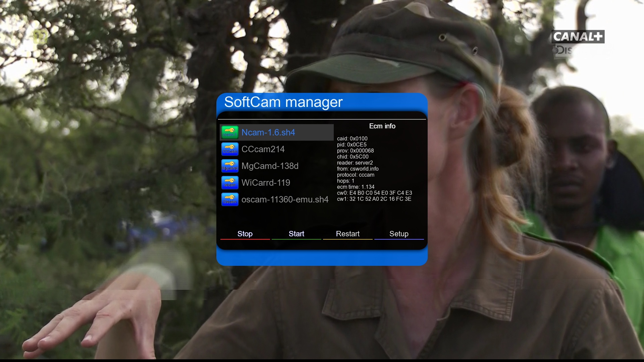Select Ncam-1.6.sh4 from the softcam list
644x362 pixels.
268,132
